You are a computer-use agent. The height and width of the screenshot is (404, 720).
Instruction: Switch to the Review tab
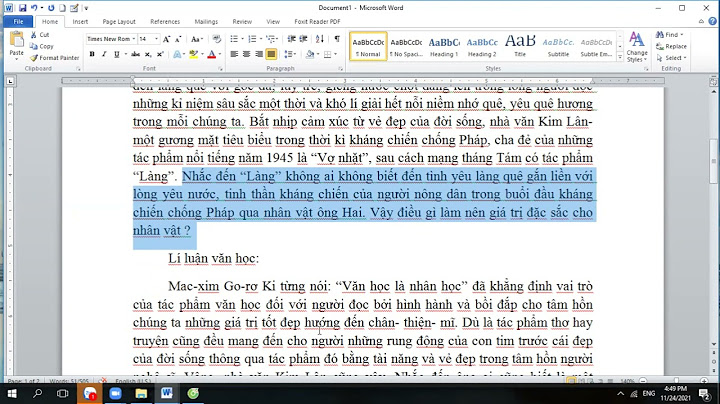pos(242,22)
